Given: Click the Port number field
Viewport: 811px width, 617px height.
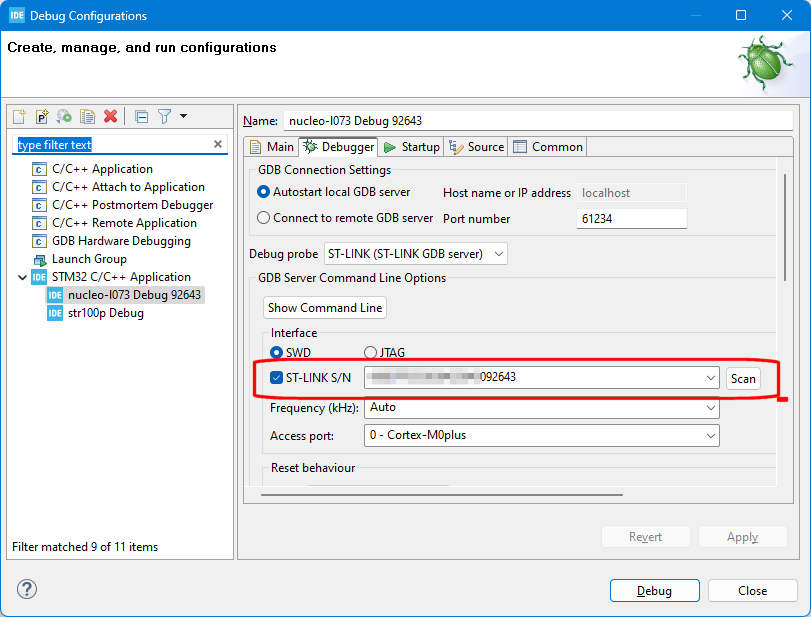Looking at the screenshot, I should [632, 219].
